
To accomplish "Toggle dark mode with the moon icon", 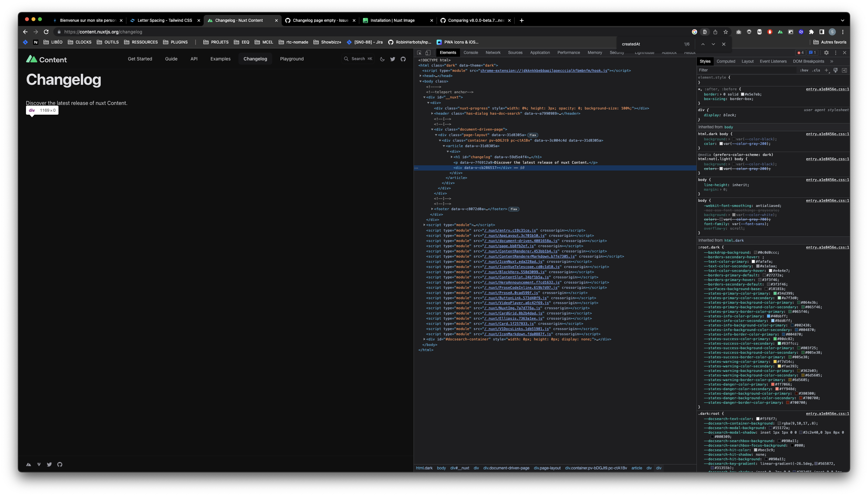I will [x=382, y=58].
